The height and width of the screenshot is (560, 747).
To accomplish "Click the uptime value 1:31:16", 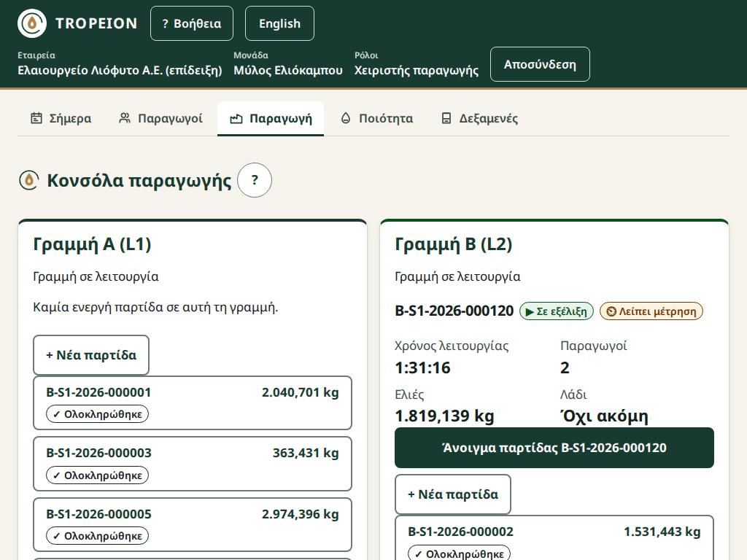I will coord(422,367).
